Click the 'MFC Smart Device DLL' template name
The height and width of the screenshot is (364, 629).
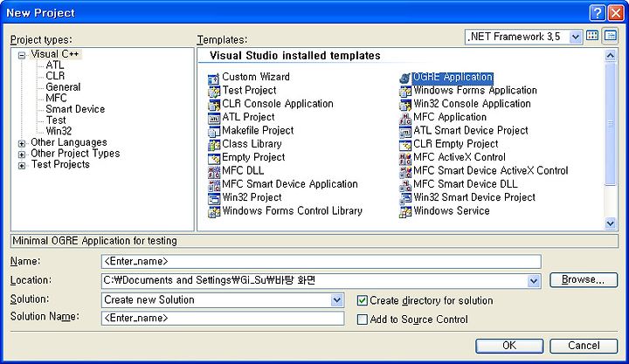(466, 184)
